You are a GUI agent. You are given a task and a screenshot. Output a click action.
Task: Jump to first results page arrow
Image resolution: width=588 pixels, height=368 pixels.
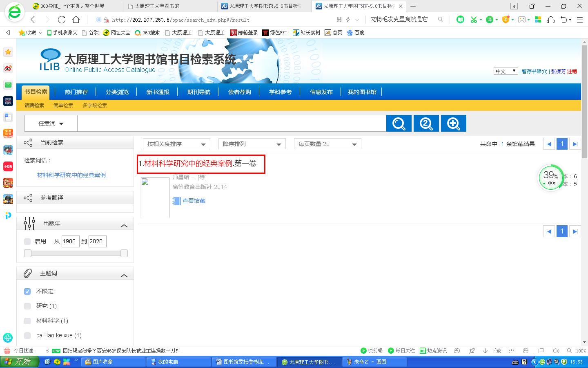pos(549,144)
